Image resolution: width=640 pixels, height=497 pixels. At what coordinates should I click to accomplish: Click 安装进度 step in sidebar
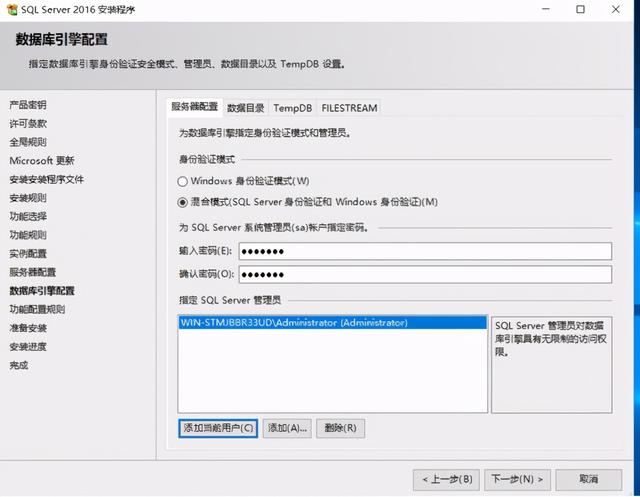pyautogui.click(x=28, y=347)
